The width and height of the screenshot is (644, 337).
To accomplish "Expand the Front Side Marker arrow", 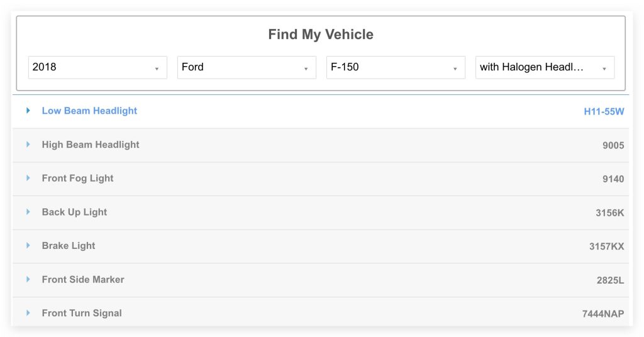I will point(28,279).
